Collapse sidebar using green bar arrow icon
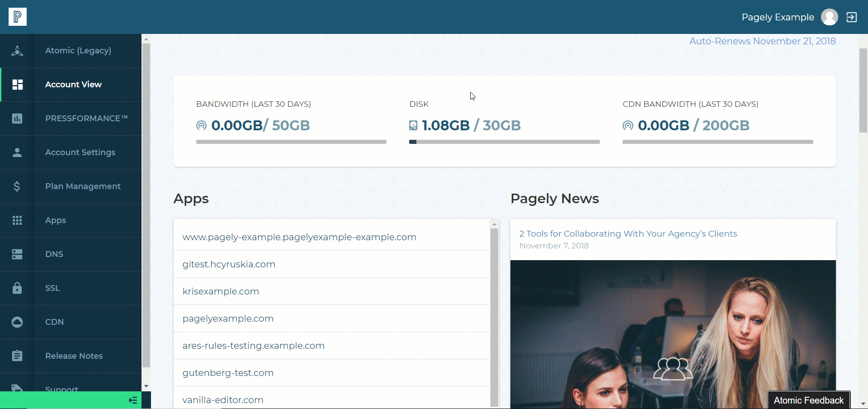 [x=133, y=400]
